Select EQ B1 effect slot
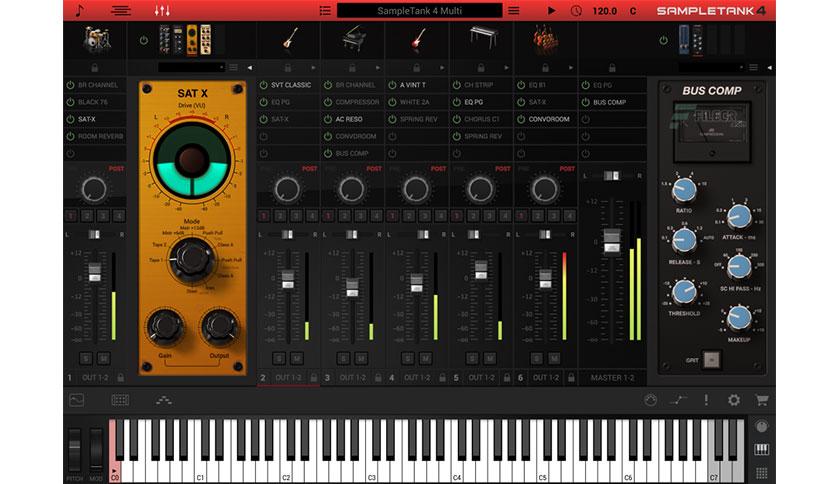 click(545, 85)
